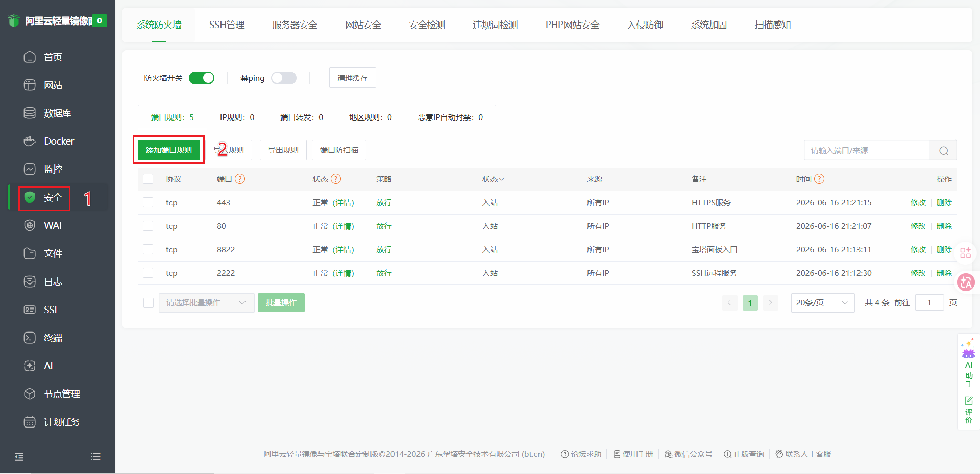980x474 pixels.
Task: Click the sidebar menu list icon at bottom
Action: point(95,457)
